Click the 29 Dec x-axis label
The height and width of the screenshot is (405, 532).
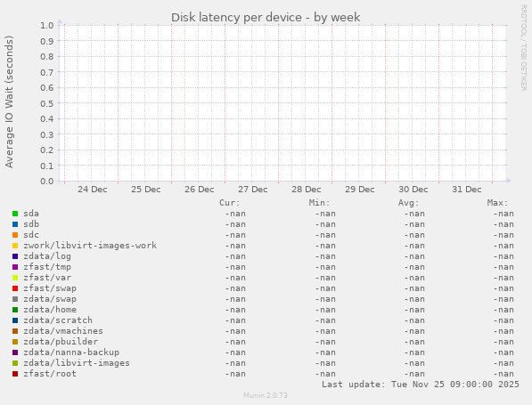(x=360, y=190)
